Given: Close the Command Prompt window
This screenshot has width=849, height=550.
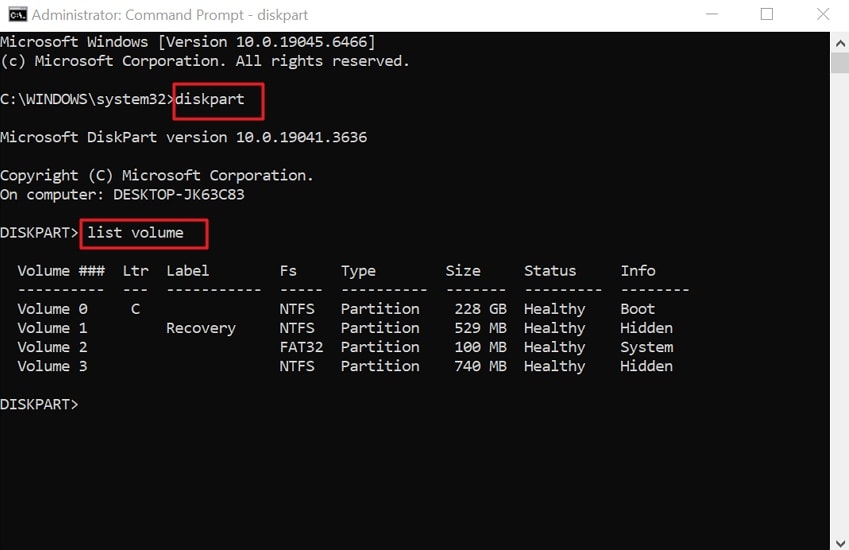Looking at the screenshot, I should tap(821, 15).
